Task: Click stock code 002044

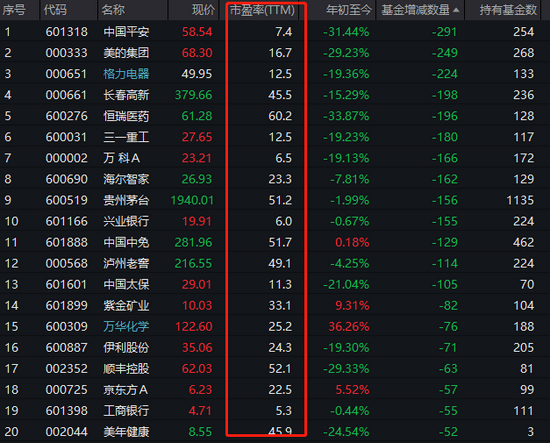Action: pyautogui.click(x=66, y=432)
